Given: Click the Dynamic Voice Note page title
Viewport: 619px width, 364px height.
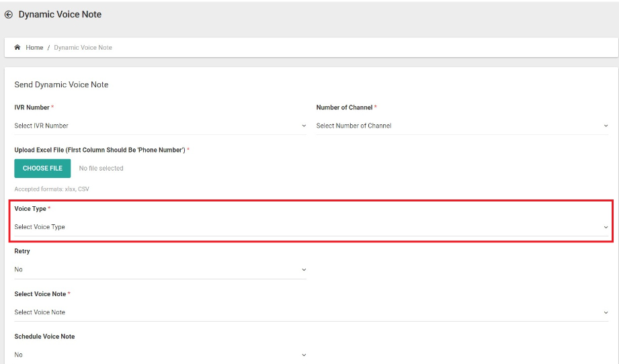Looking at the screenshot, I should tap(60, 15).
